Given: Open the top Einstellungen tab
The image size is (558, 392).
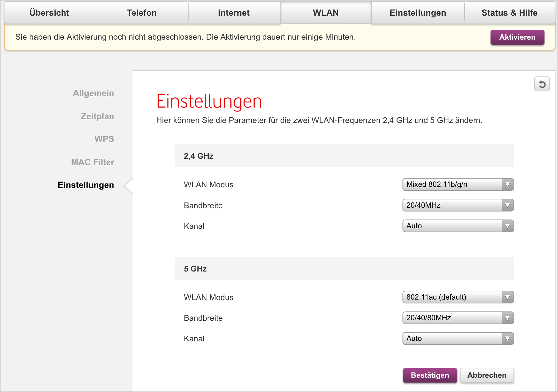Looking at the screenshot, I should 418,13.
